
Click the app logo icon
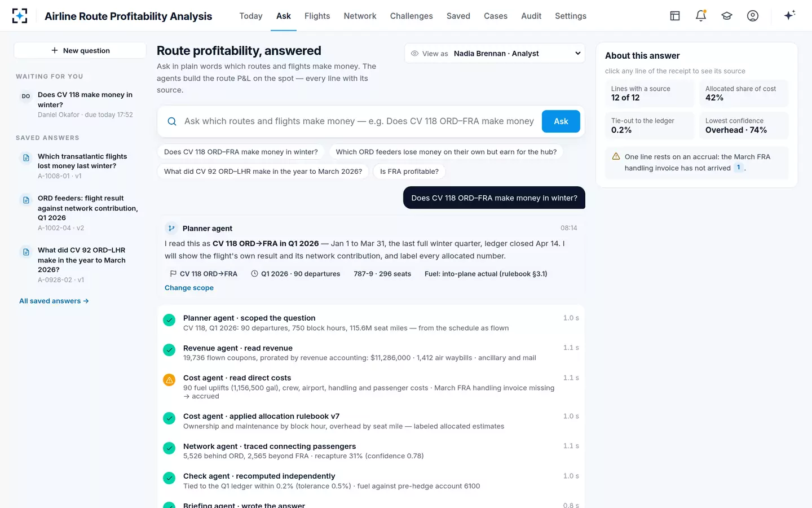20,16
